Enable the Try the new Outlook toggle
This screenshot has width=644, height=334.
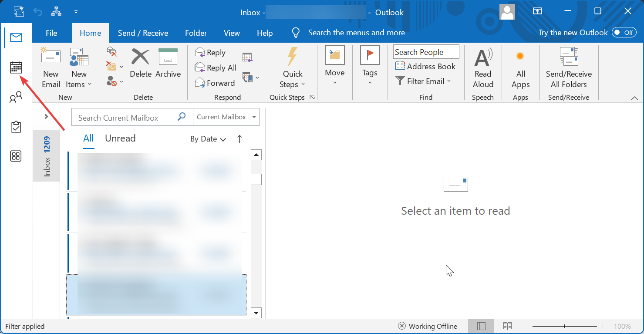point(624,32)
